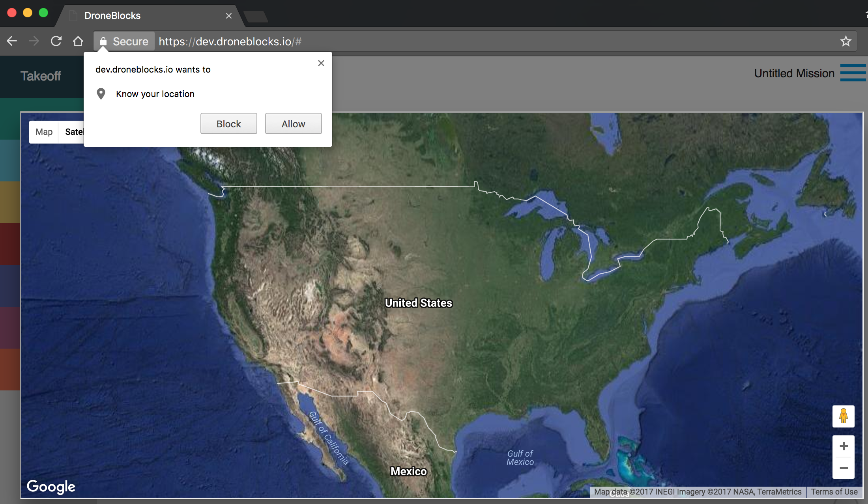Click the United States map label
Image resolution: width=868 pixels, height=504 pixels.
coord(419,303)
